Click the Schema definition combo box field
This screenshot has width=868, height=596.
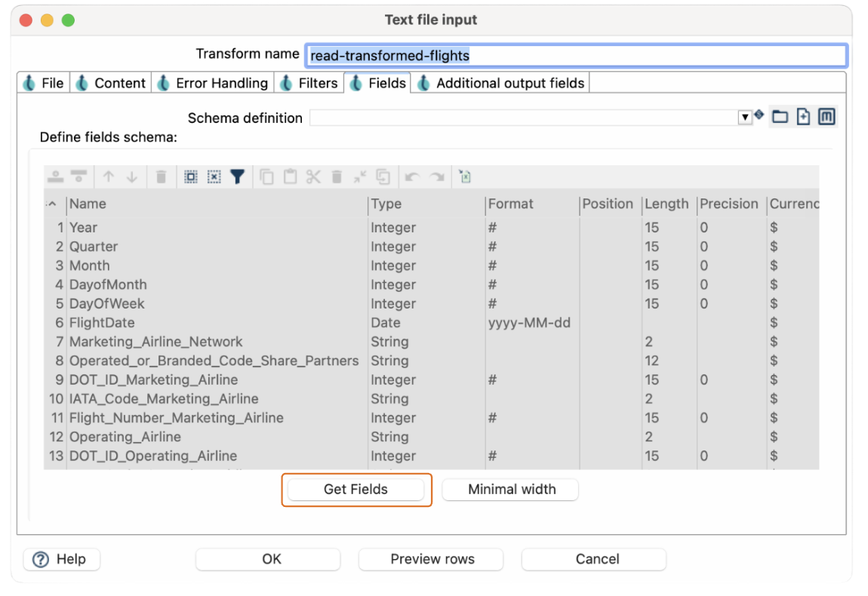point(525,118)
